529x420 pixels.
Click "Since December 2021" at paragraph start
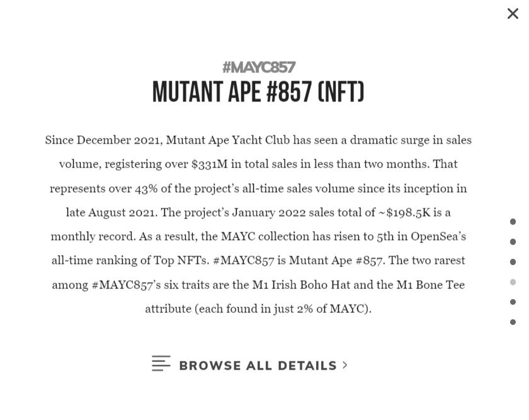click(x=104, y=140)
